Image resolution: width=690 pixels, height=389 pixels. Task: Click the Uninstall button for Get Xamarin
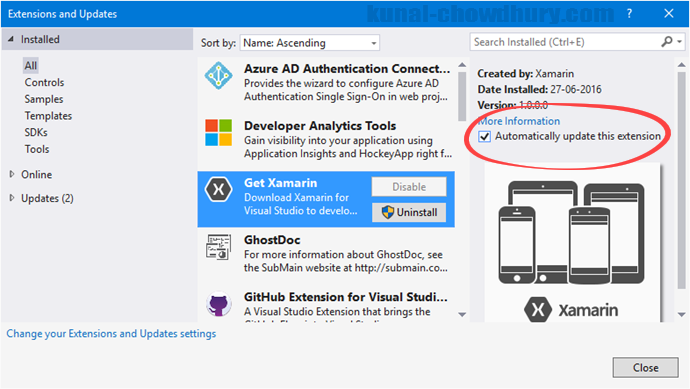[409, 212]
